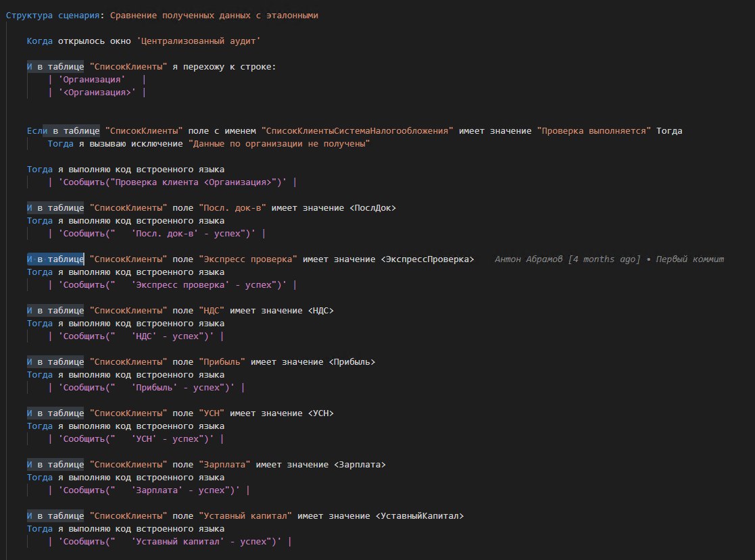Click the string "СписокКлиентыСистемаНалогообложения"
755x560 pixels.
tap(357, 131)
